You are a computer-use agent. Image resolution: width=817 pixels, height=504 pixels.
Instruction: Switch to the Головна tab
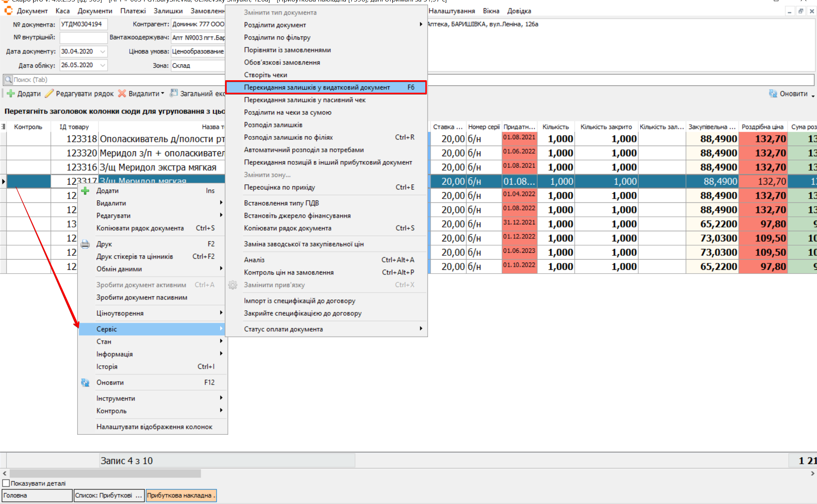tap(37, 495)
